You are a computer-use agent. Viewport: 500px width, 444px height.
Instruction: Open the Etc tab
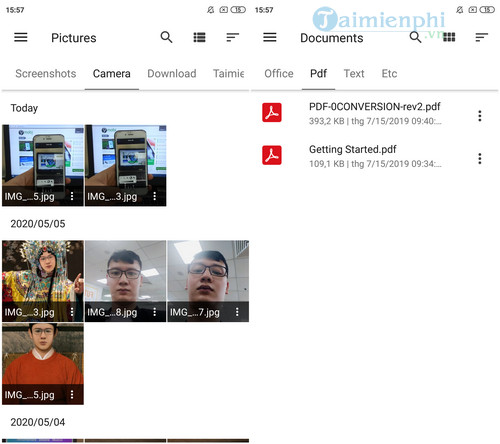coord(389,74)
